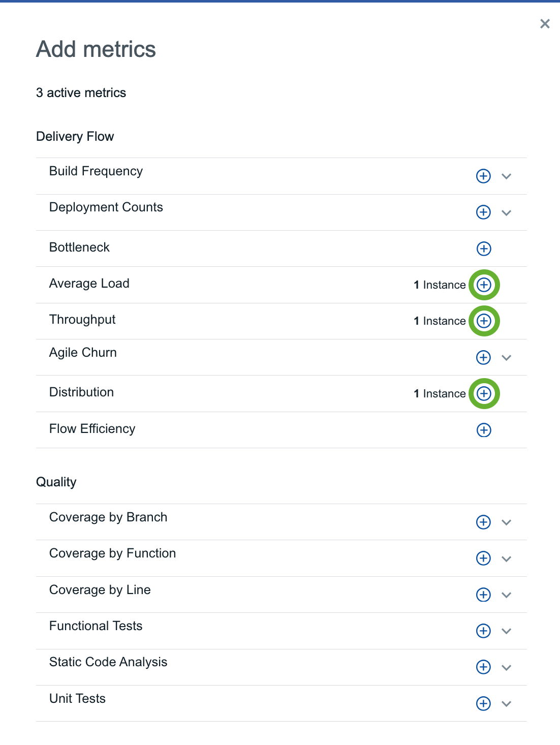Add the Build Frequency metric
560x745 pixels.
483,176
